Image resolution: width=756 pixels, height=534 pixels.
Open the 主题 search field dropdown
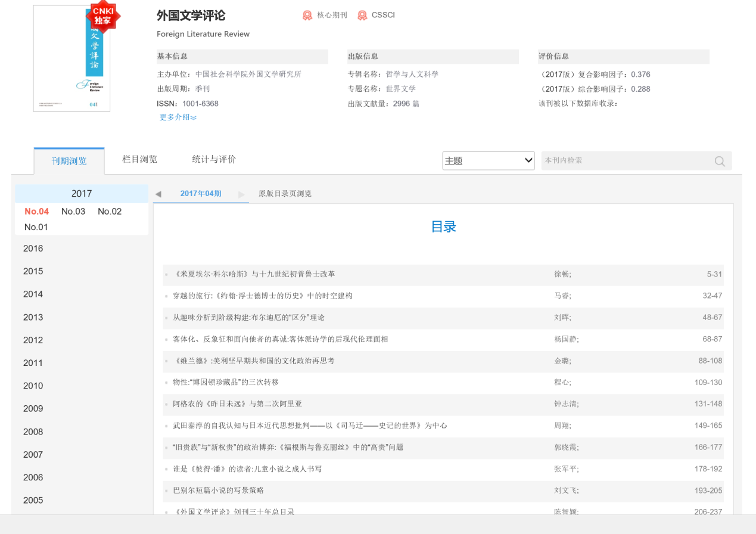click(x=488, y=160)
